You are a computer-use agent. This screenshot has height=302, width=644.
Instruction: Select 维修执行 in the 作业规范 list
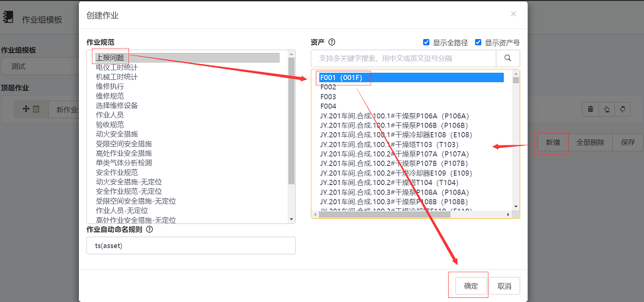[110, 86]
